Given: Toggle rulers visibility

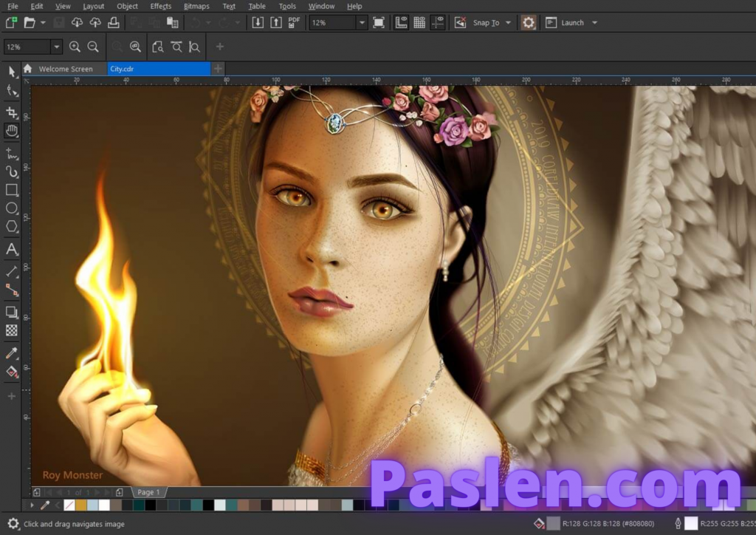Looking at the screenshot, I should 401,22.
